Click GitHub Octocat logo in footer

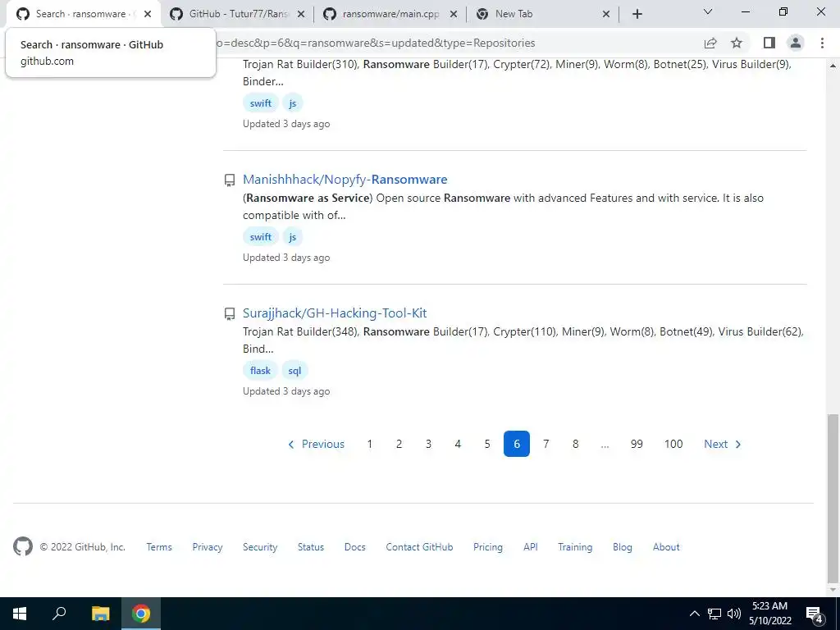pyautogui.click(x=23, y=547)
